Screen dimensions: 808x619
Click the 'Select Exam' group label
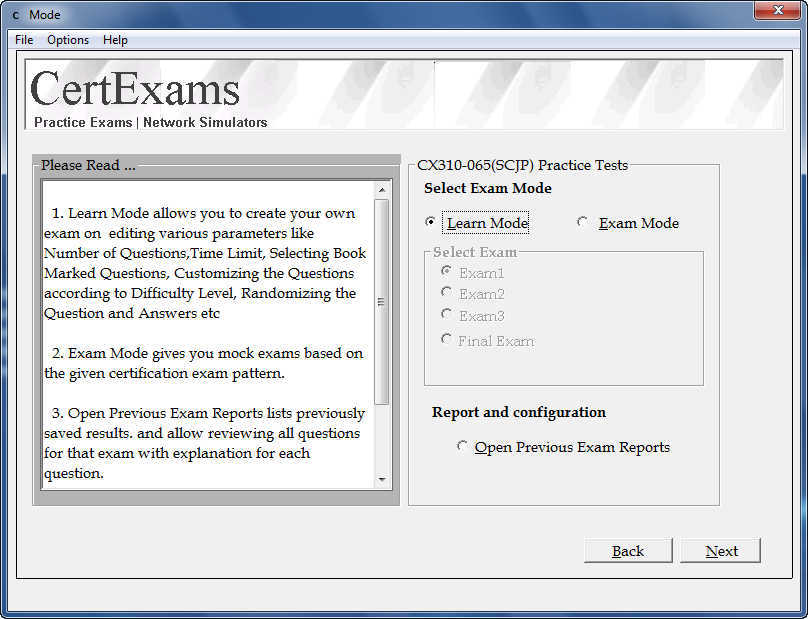pyautogui.click(x=475, y=252)
